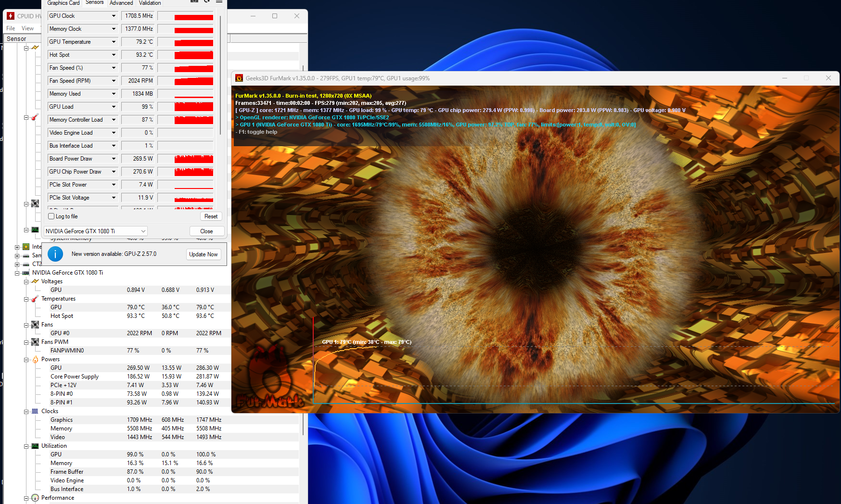Screen dimensions: 841x504
Task: Open the View menu in HWMonitor
Action: tap(27, 28)
